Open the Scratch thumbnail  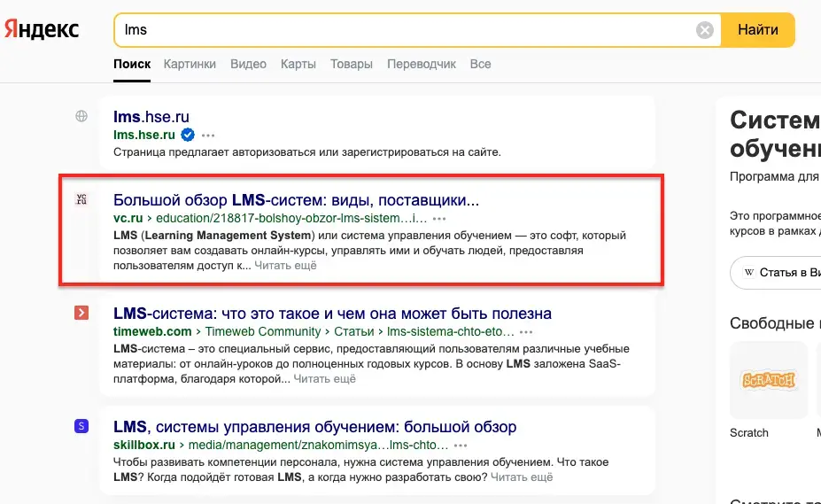(768, 380)
